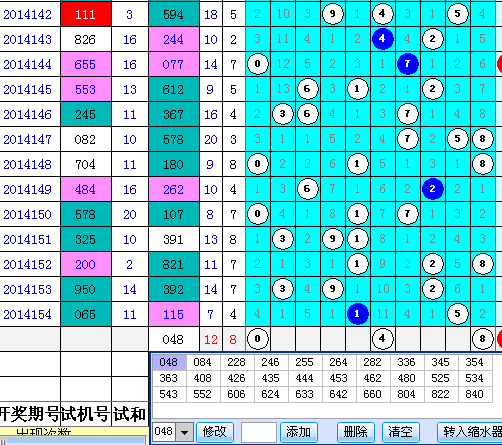Viewport: 502px width, 445px height.
Task: Click blue ball 1 in row 2014154
Action: [357, 314]
